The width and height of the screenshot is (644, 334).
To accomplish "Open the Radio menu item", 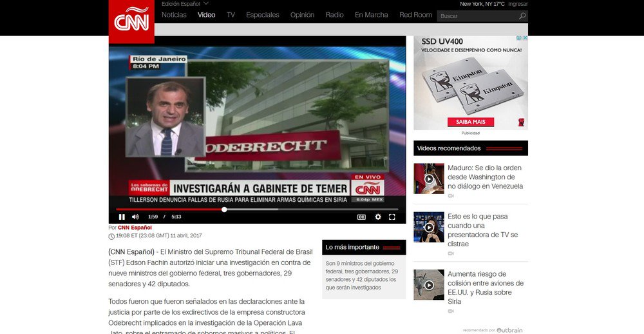I will pos(334,15).
